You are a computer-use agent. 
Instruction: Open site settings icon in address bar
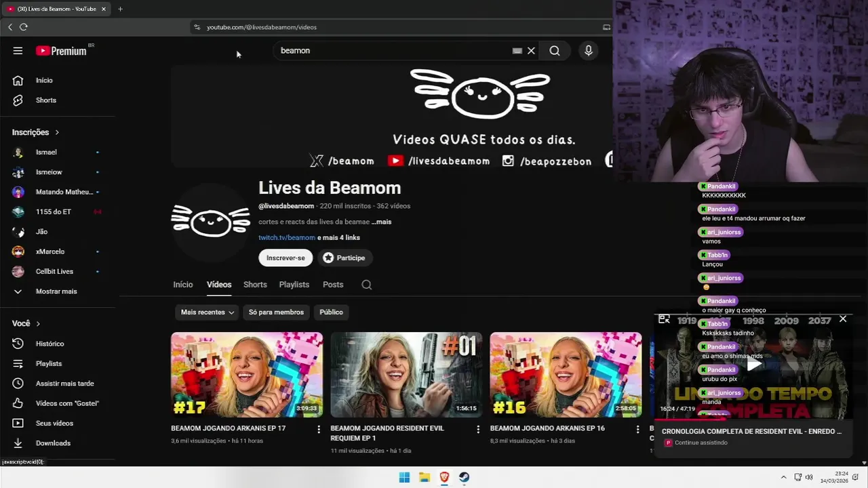(x=197, y=27)
